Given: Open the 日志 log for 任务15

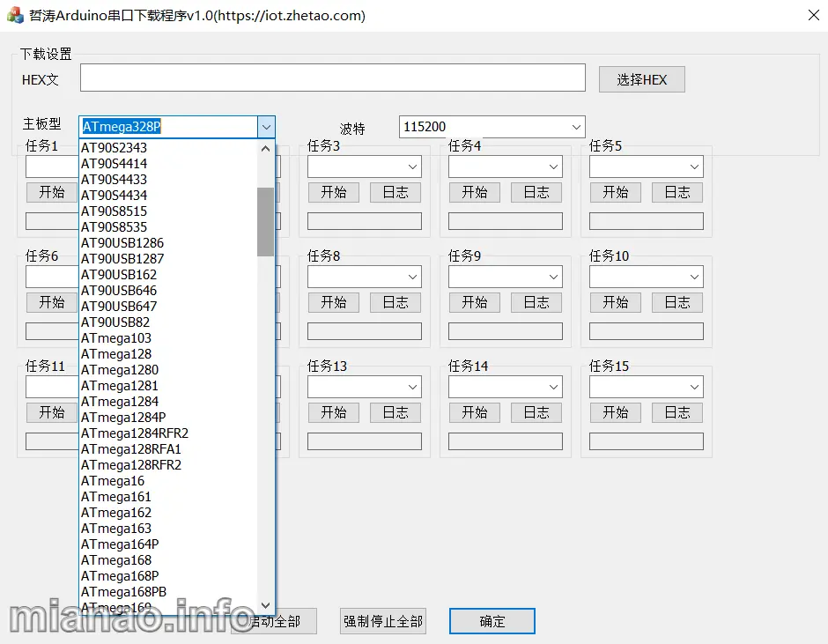Looking at the screenshot, I should point(676,412).
